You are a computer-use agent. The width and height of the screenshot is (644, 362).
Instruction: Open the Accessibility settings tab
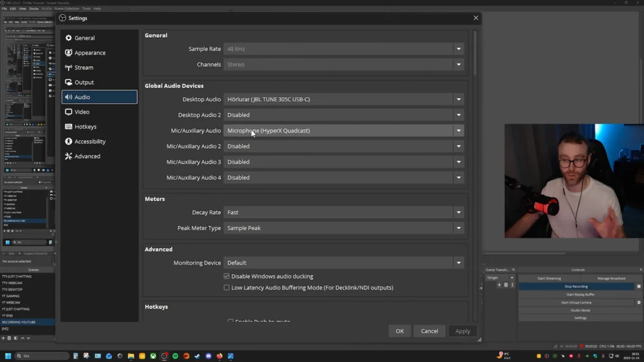pos(99,141)
